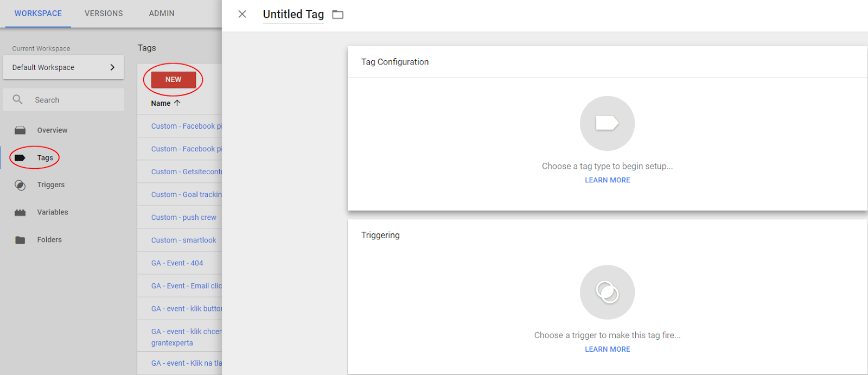The height and width of the screenshot is (375, 868).
Task: Sort tags by Name column arrow
Action: coord(177,103)
